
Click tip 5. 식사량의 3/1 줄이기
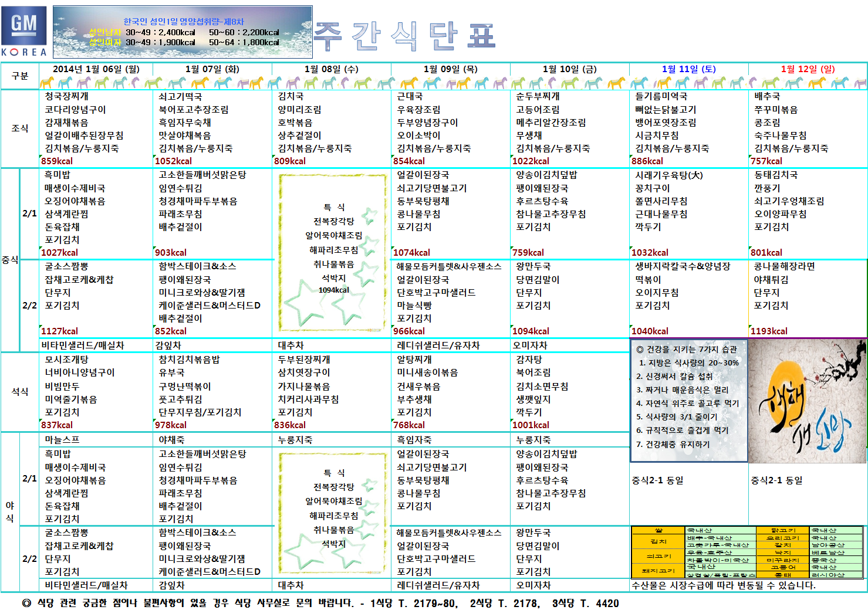click(x=677, y=417)
